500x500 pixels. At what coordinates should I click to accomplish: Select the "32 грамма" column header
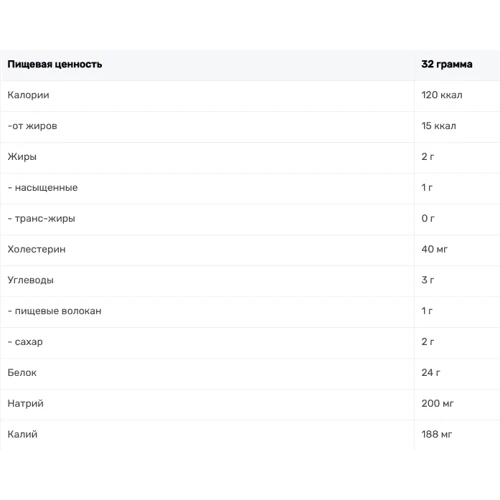coord(447,64)
